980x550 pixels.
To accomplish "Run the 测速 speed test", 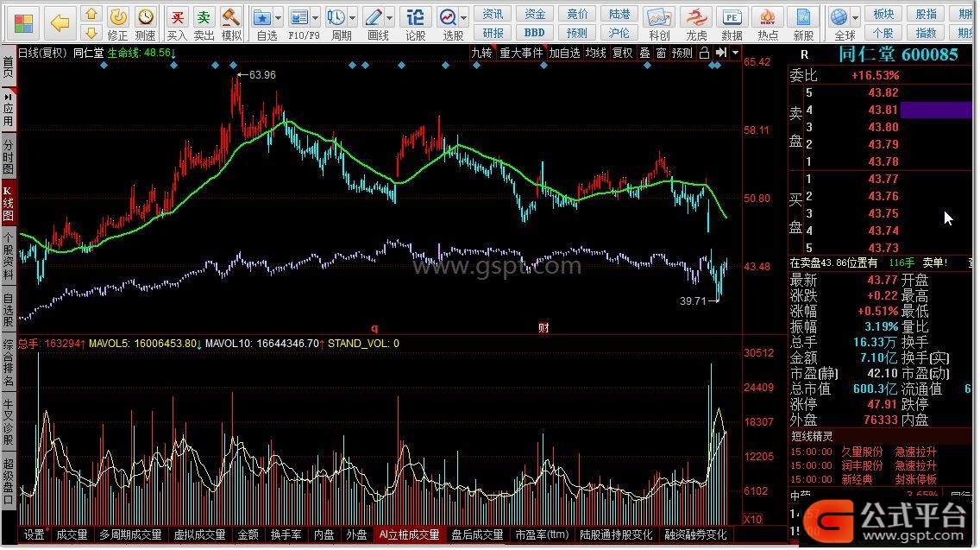I will pos(146,24).
